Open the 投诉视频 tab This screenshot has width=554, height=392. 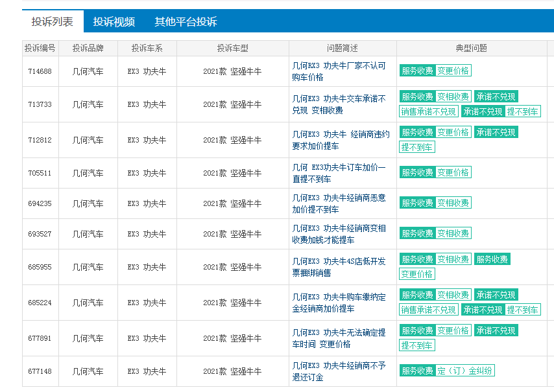tap(114, 21)
